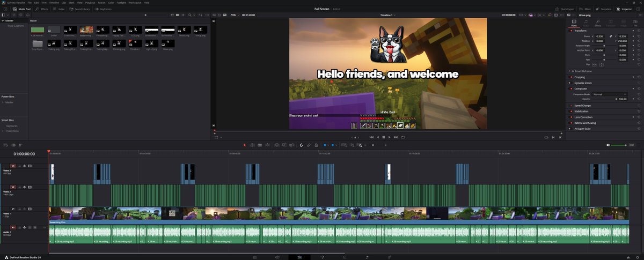This screenshot has width=644, height=260.
Task: Toggle the Lens Correction enable switch
Action: (571, 117)
